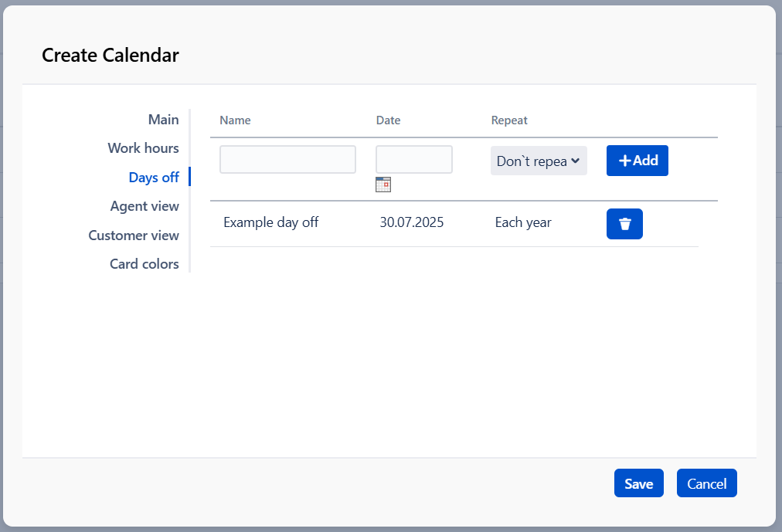
Task: Click the Add day off button
Action: (x=637, y=161)
